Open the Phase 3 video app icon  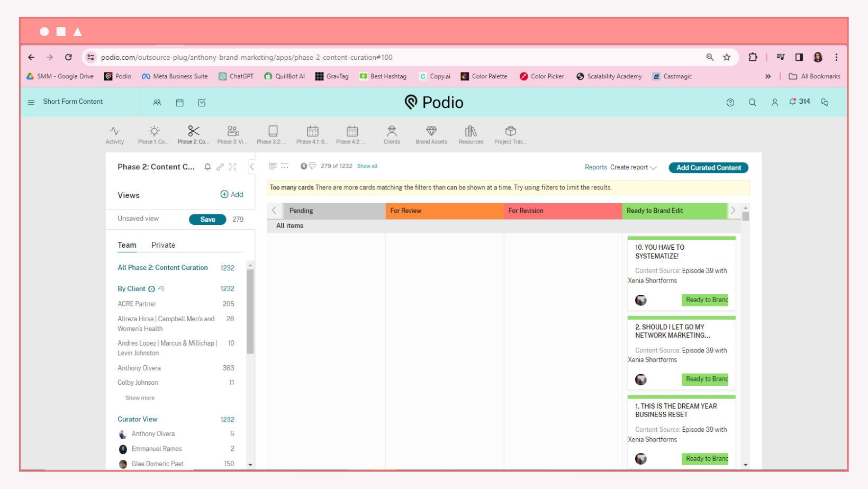click(232, 134)
